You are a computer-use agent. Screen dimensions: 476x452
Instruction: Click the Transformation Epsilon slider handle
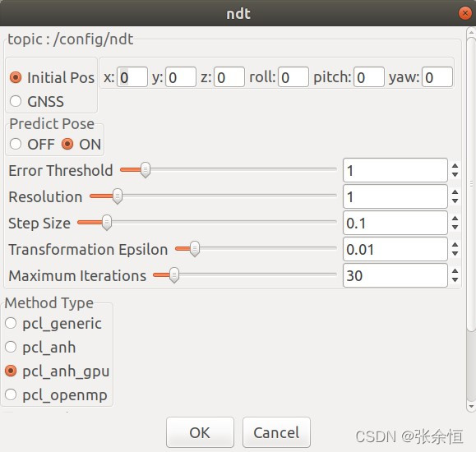tap(195, 249)
